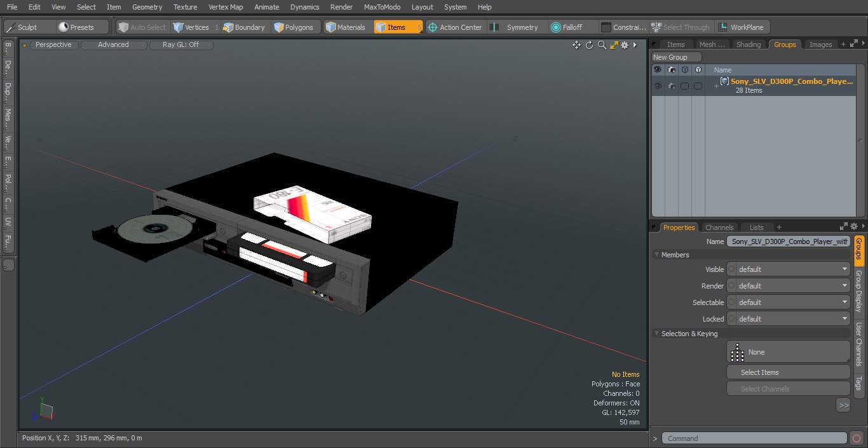
Task: Add a new tab beside Lists
Action: (779, 227)
